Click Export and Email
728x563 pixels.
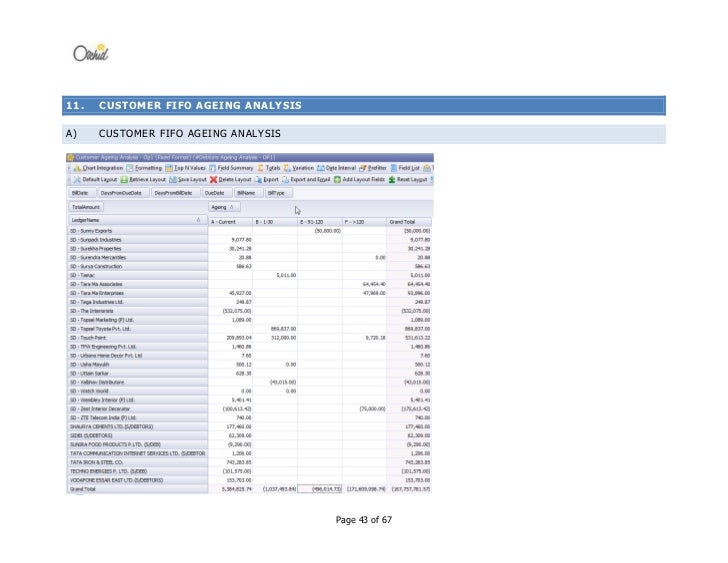(306, 180)
